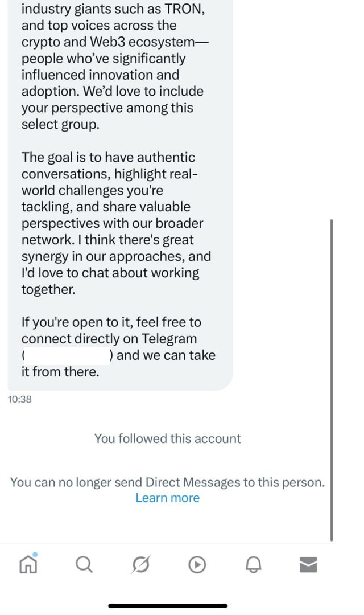Click the Learn more link

point(168,498)
